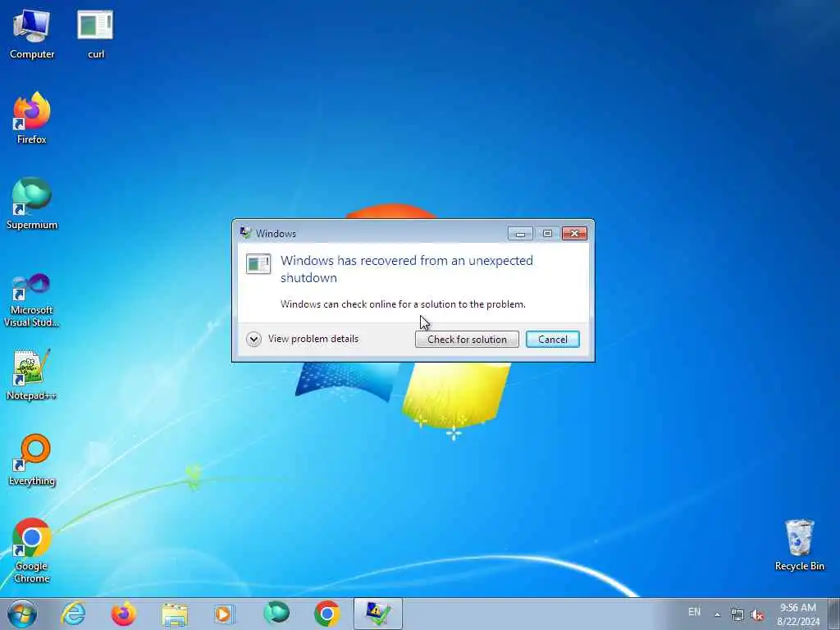Select the Supermium desktop shortcut

(x=32, y=203)
